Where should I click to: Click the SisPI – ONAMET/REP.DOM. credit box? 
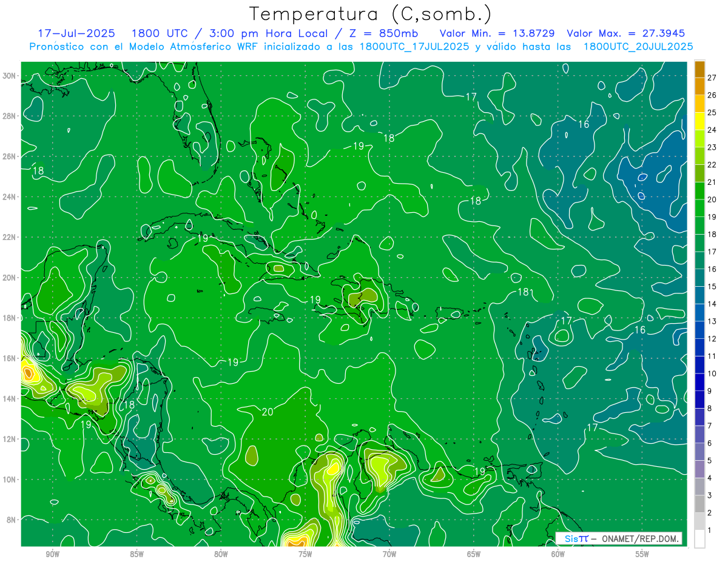point(619,538)
